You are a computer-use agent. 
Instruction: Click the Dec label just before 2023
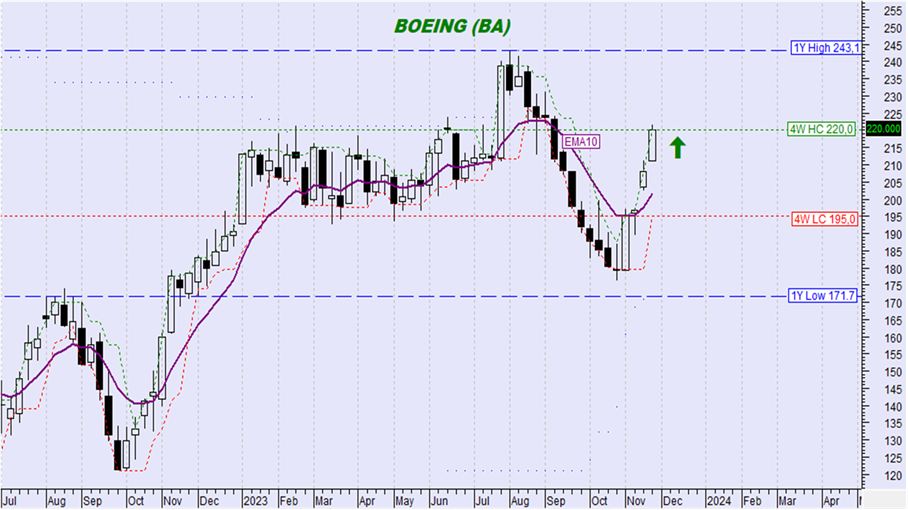(x=209, y=501)
